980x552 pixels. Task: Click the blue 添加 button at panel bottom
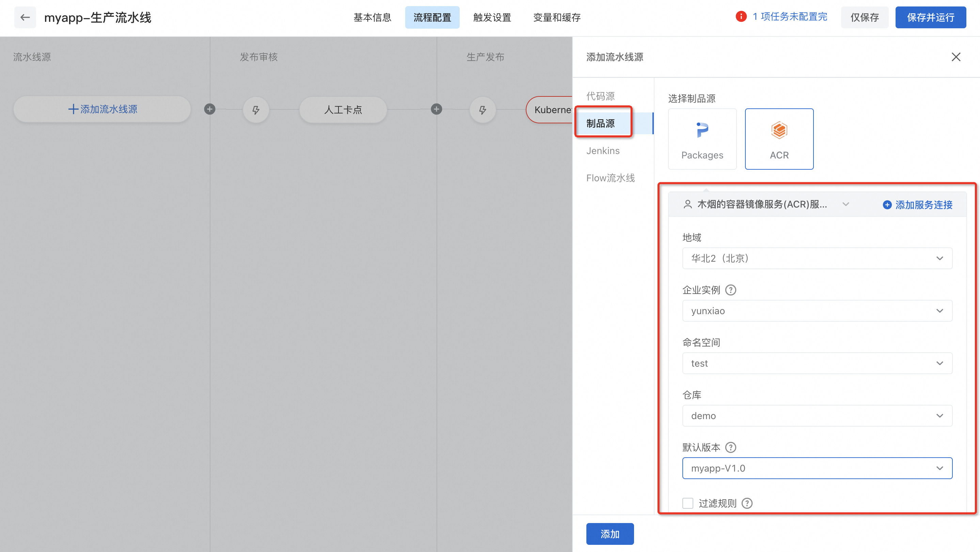[x=610, y=534]
